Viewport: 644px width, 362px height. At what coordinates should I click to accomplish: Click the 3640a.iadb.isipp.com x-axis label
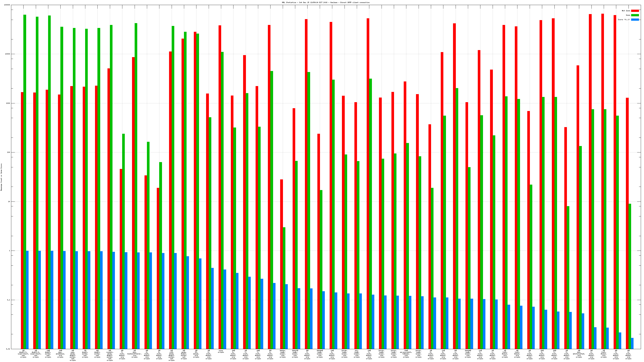click(x=283, y=354)
